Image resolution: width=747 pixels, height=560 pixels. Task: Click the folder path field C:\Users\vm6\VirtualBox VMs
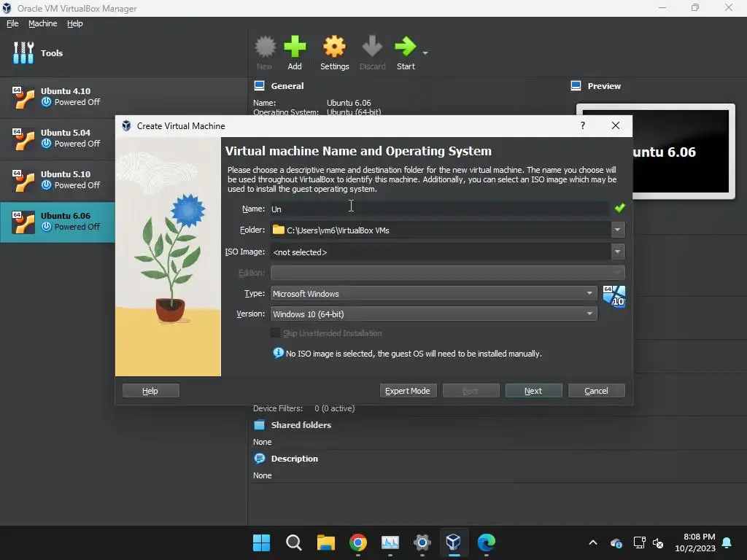440,230
